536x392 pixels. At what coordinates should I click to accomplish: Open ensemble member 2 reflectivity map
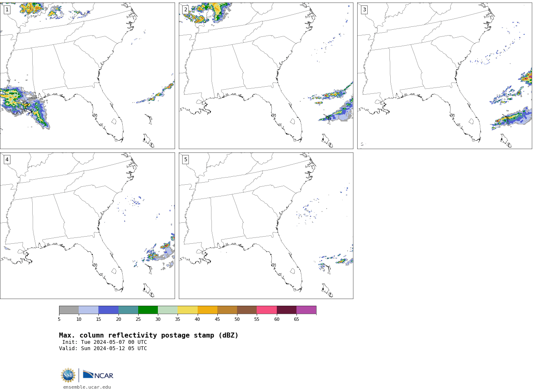pyautogui.click(x=266, y=76)
